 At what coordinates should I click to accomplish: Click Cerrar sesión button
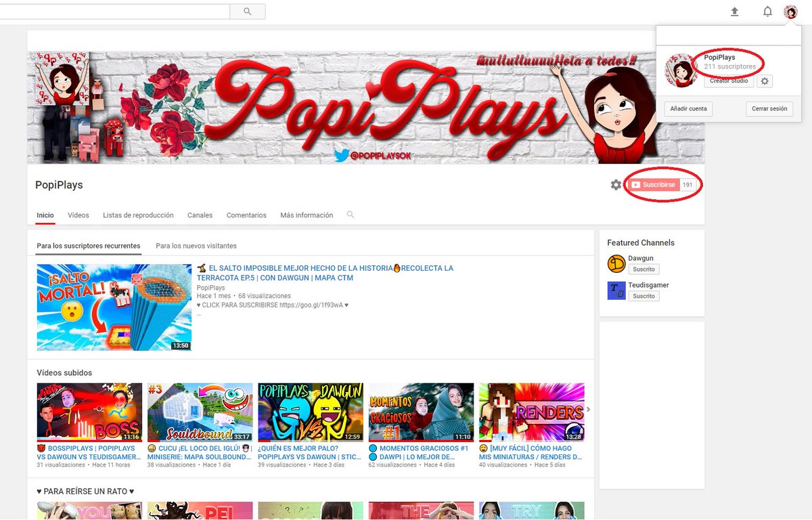pos(769,108)
